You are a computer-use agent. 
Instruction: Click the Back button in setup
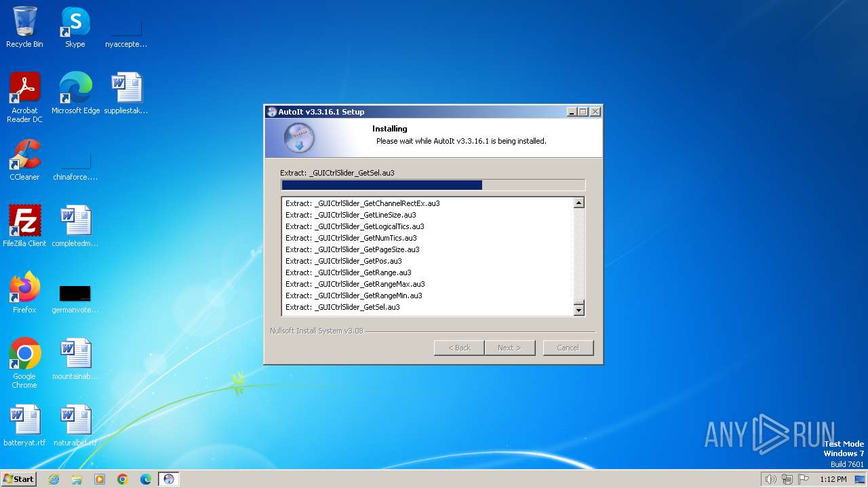(x=459, y=348)
